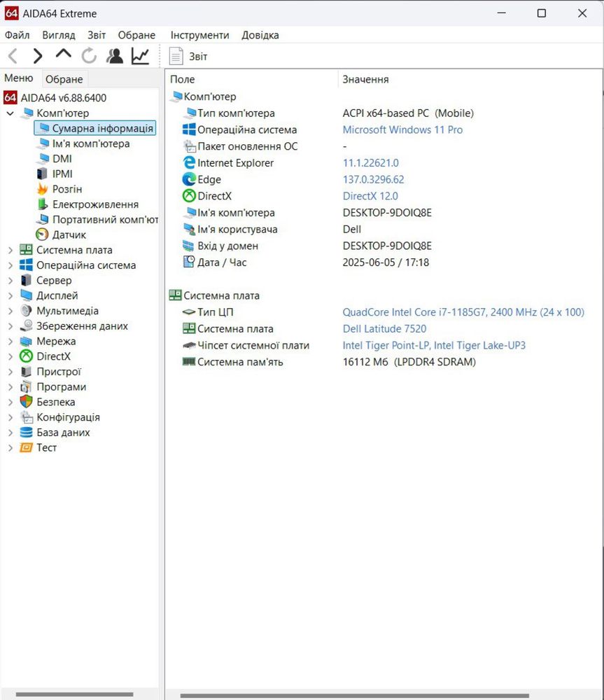Click the Windows icon beside Операційна система in tree
This screenshot has height=700, width=604.
click(26, 265)
